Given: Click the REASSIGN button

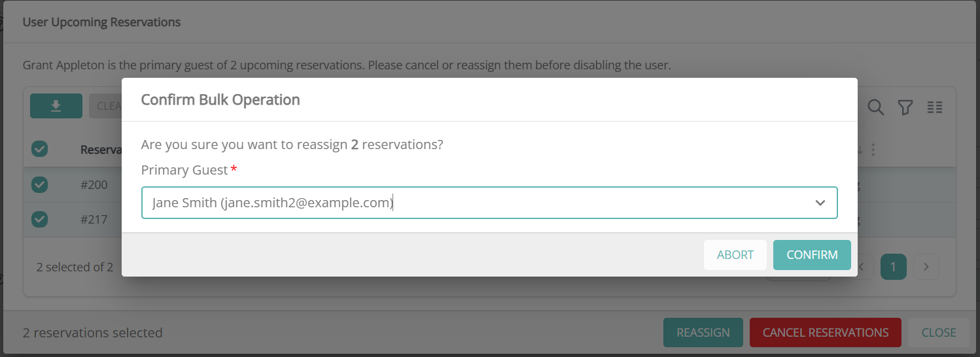Looking at the screenshot, I should coord(703,332).
